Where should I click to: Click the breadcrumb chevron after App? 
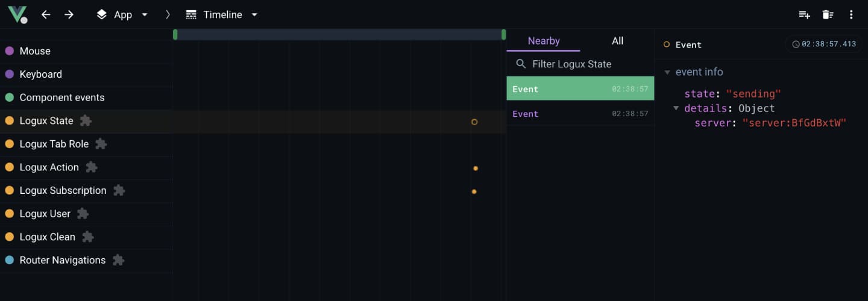[168, 14]
